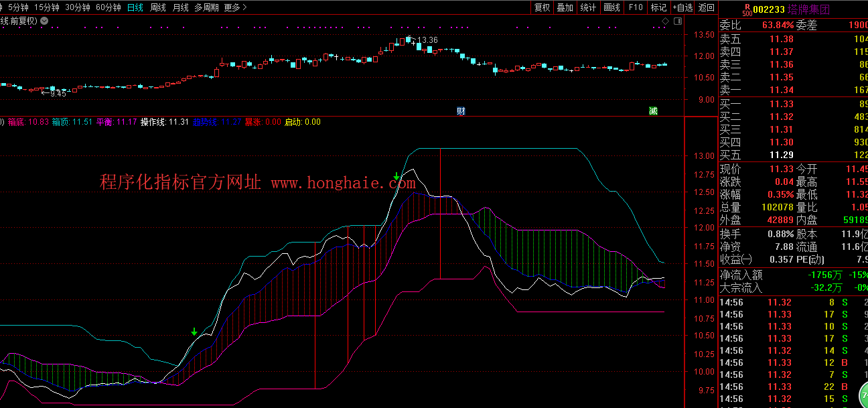
Task: Click the blue 财 financial event marker
Action: point(461,111)
